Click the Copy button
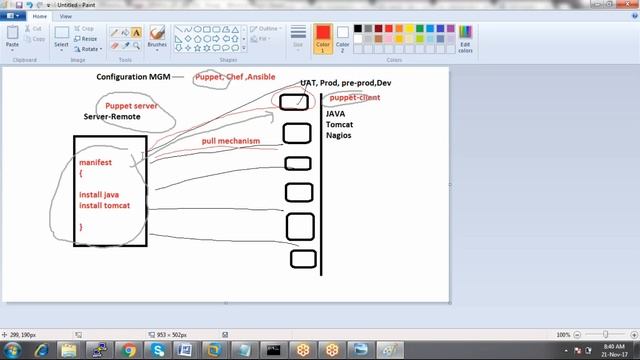The width and height of the screenshot is (640, 360). pos(35,39)
